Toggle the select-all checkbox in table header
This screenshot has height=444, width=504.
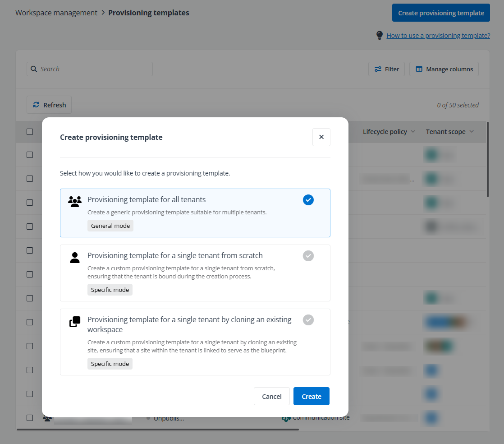29,131
